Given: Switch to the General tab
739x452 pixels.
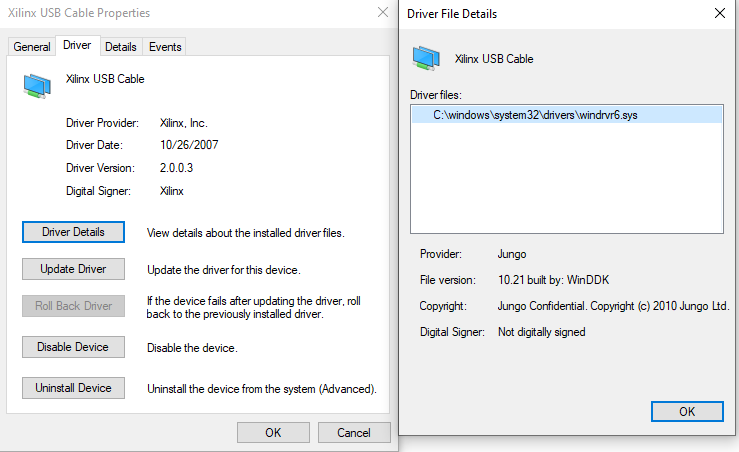Looking at the screenshot, I should [32, 47].
